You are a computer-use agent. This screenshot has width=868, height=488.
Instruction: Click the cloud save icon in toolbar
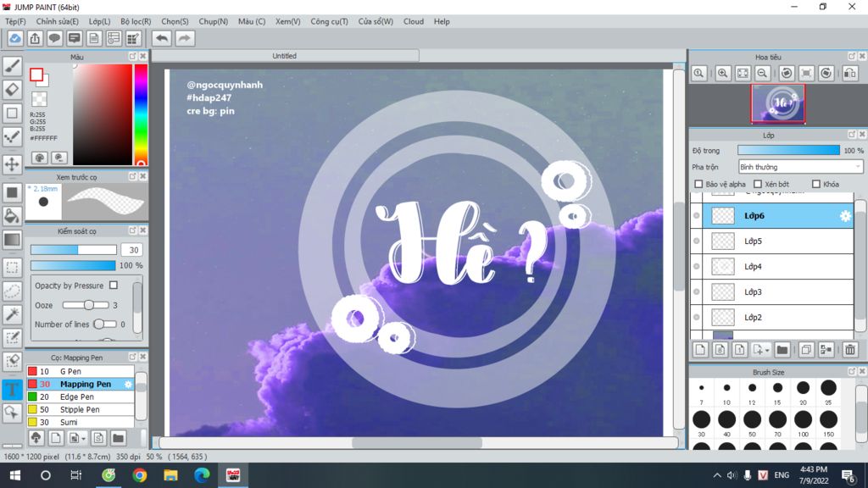[15, 38]
